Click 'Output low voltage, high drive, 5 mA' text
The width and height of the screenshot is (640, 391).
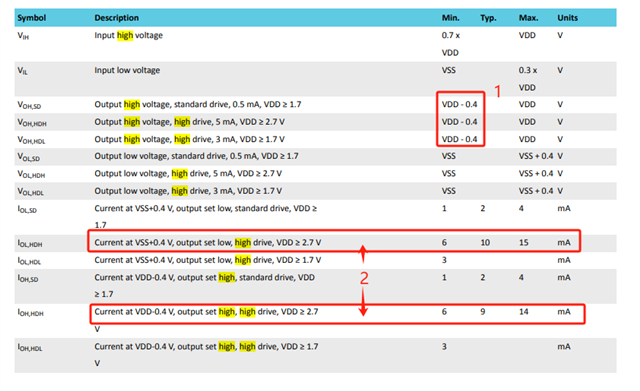click(188, 173)
